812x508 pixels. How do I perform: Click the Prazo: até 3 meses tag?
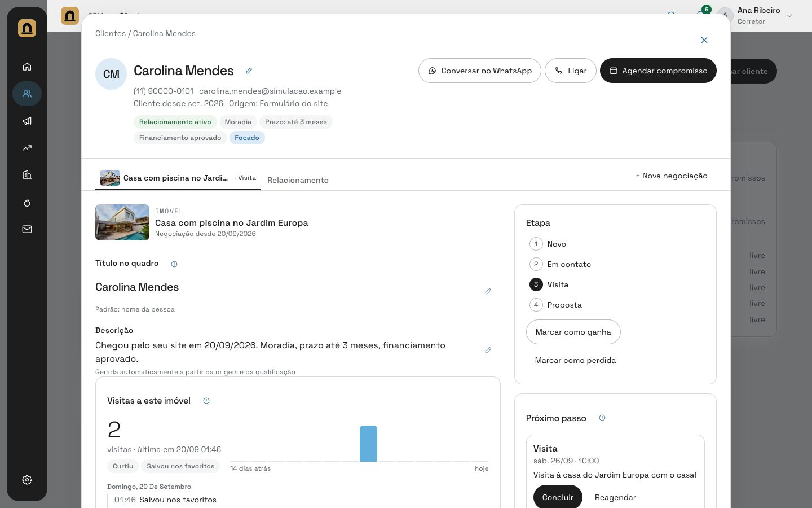(x=296, y=122)
